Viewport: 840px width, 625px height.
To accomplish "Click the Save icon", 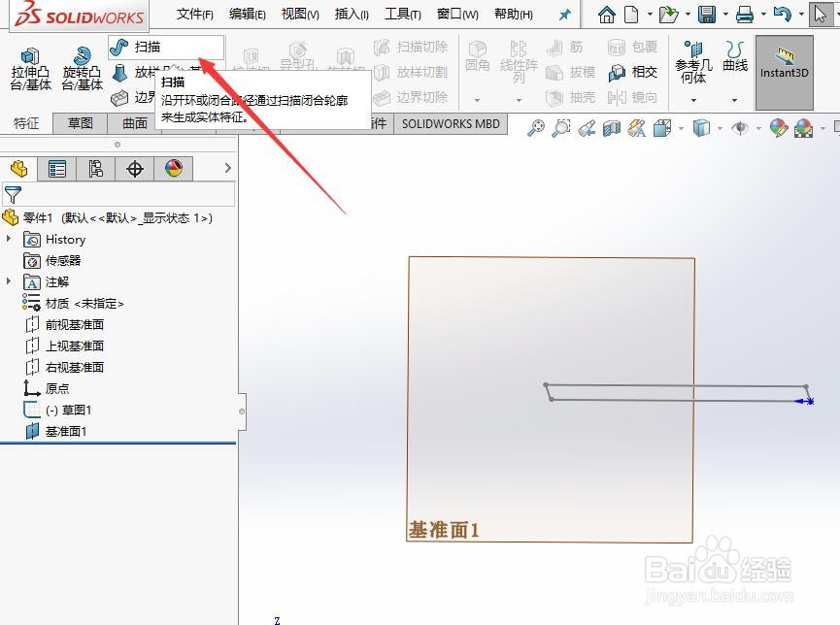I will pyautogui.click(x=707, y=15).
